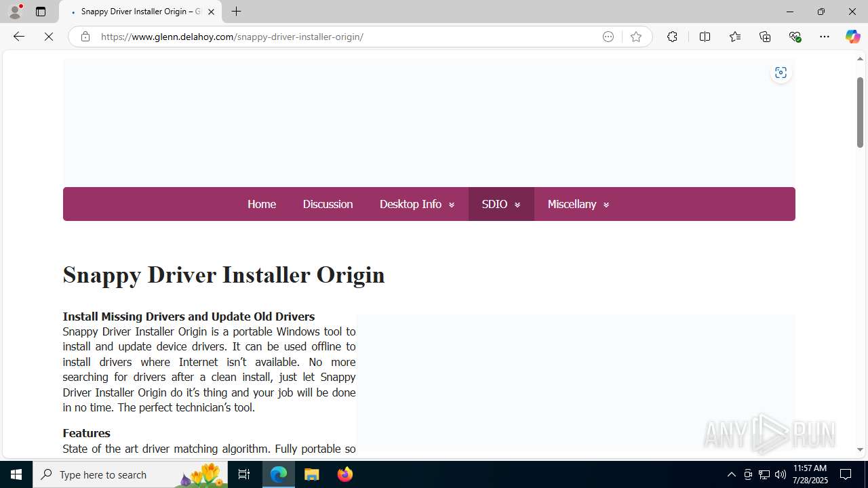Open the tab actions menu icon

point(41,12)
